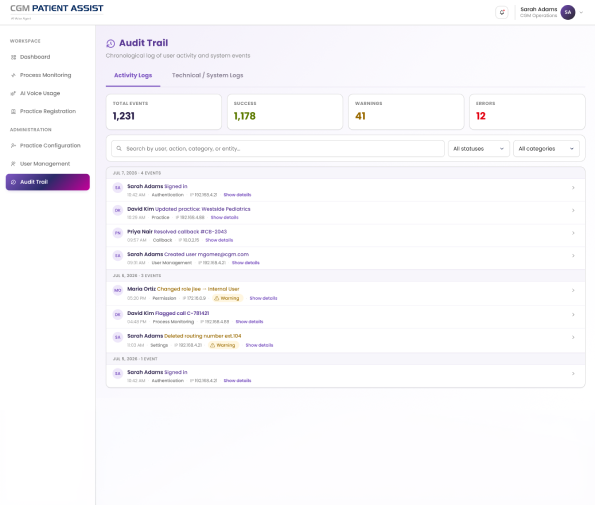Show details for Maria Ortiz role change
Image resolution: width=595 pixels, height=505 pixels.
pyautogui.click(x=263, y=298)
